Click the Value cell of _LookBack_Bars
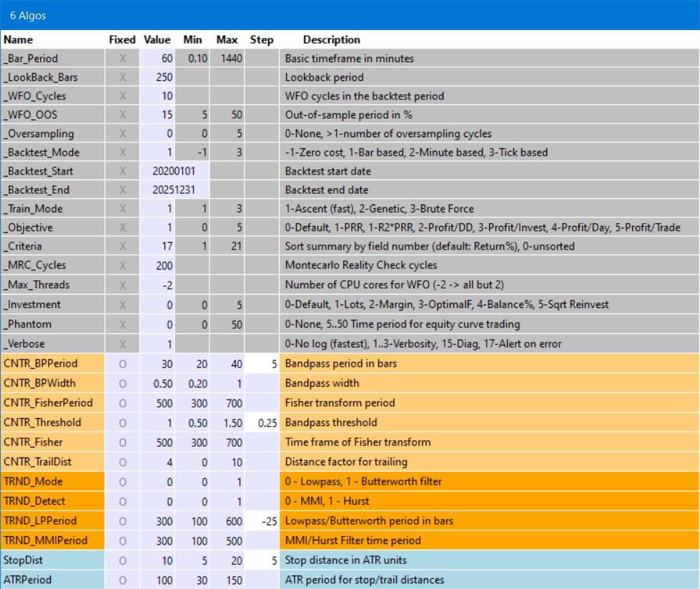Viewport: 700px width, 589px height. coord(158,77)
